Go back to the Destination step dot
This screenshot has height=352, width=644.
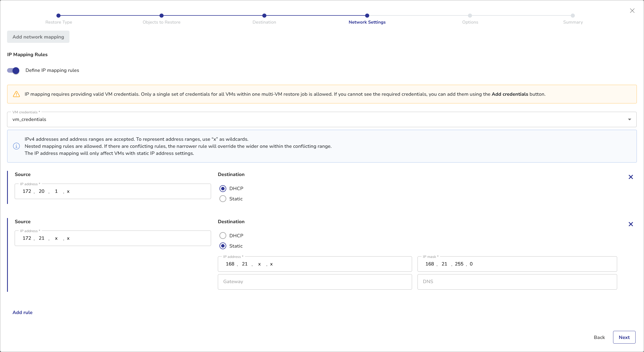pos(264,16)
